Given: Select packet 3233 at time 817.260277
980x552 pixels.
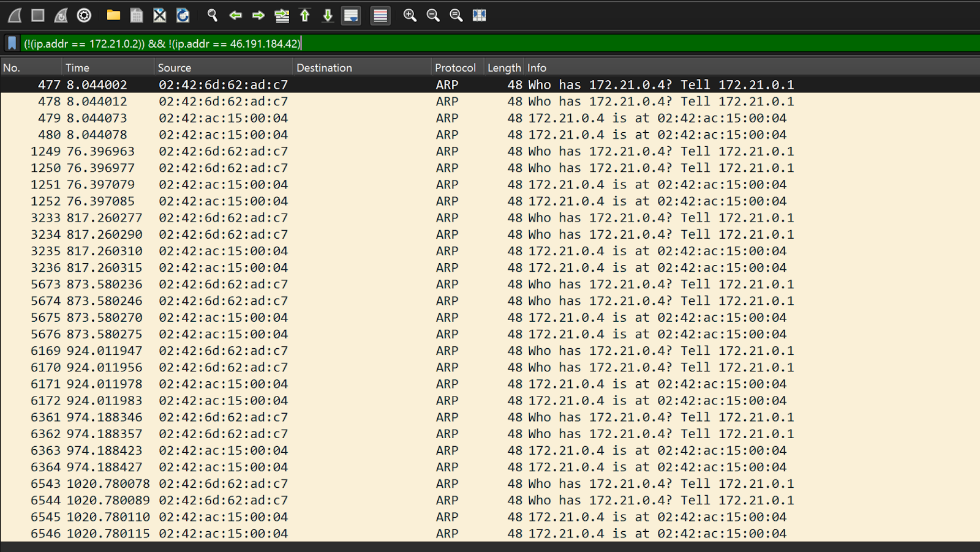Looking at the screenshot, I should tap(490, 217).
